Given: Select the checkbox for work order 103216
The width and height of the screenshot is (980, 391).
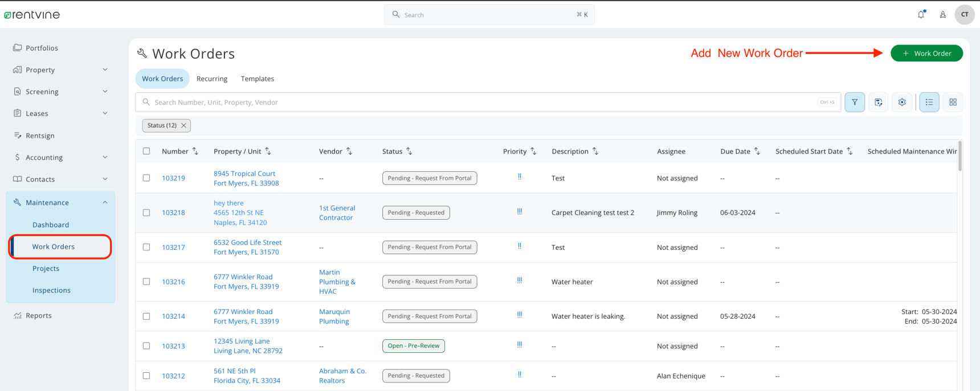Looking at the screenshot, I should (x=146, y=282).
